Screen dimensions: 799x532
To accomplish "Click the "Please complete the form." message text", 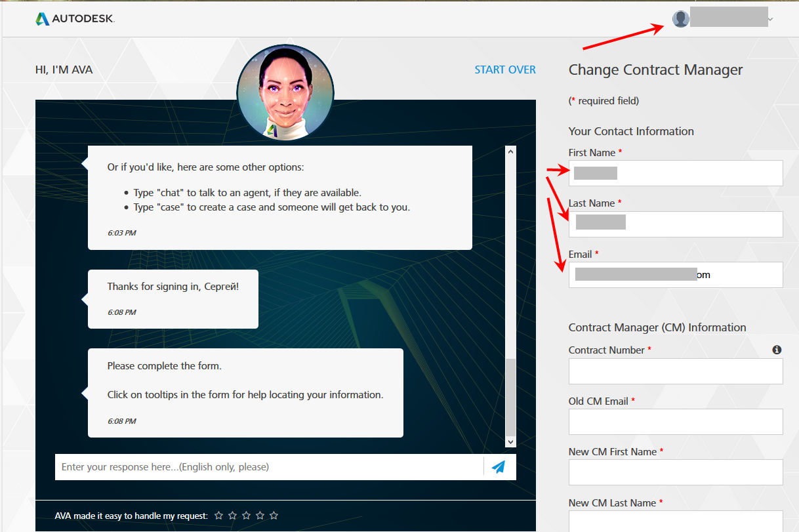I will (165, 365).
